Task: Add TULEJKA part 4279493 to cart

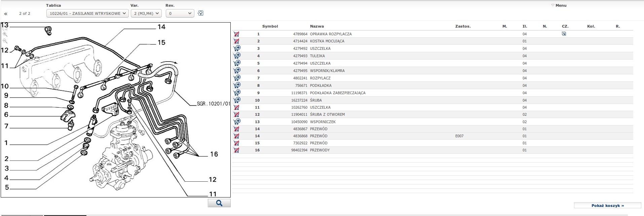Action: coord(237,56)
